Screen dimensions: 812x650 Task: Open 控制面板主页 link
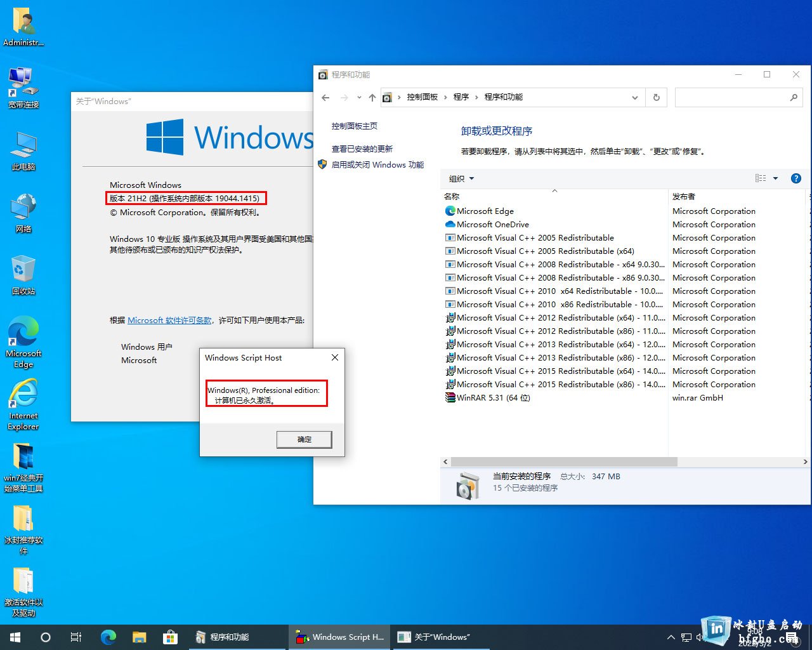tap(354, 126)
